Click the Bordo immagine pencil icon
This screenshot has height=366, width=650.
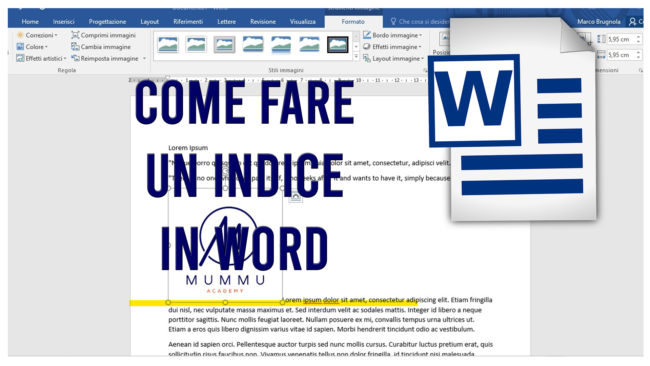point(367,35)
